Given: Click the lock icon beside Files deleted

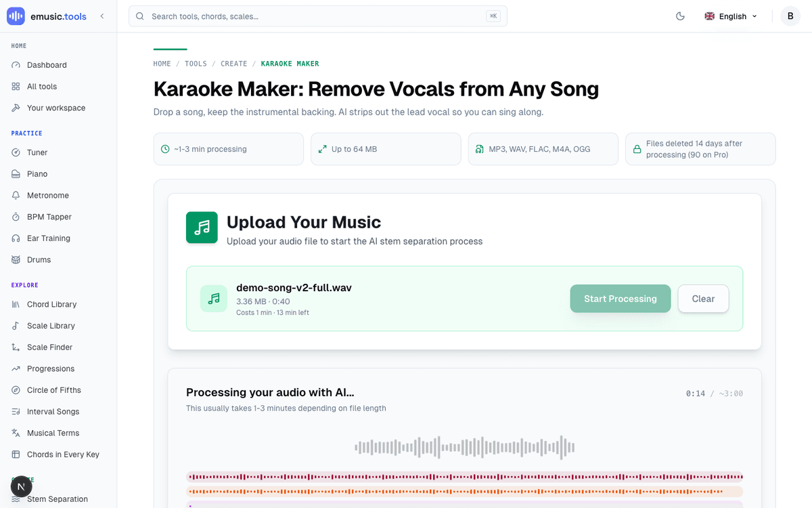Looking at the screenshot, I should pyautogui.click(x=637, y=149).
